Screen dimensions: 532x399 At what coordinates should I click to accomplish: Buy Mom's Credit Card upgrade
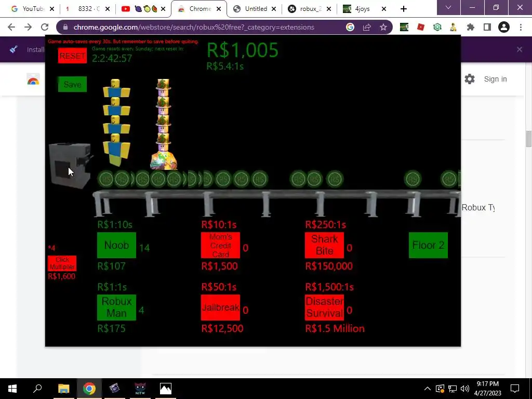point(220,245)
